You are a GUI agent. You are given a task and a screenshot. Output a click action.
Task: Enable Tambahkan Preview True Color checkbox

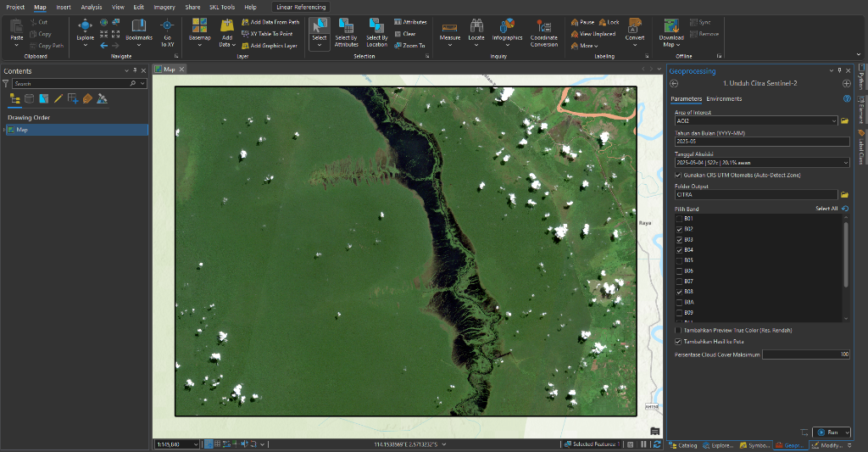click(678, 331)
